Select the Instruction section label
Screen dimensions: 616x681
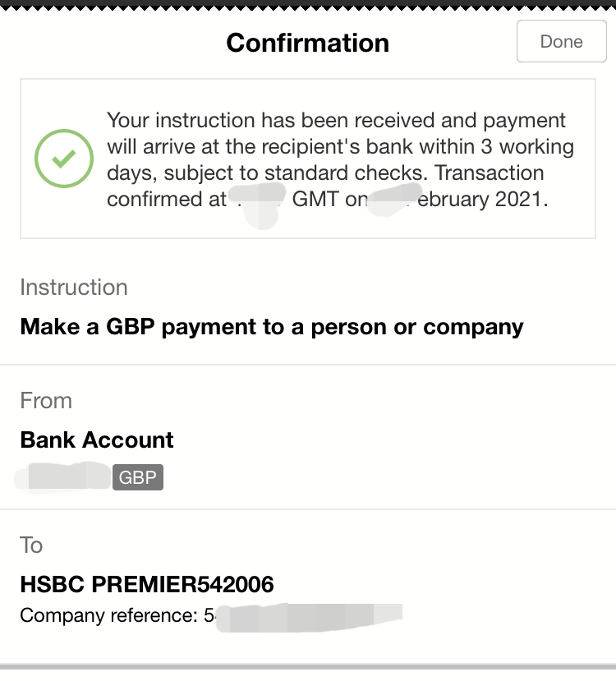(x=74, y=288)
